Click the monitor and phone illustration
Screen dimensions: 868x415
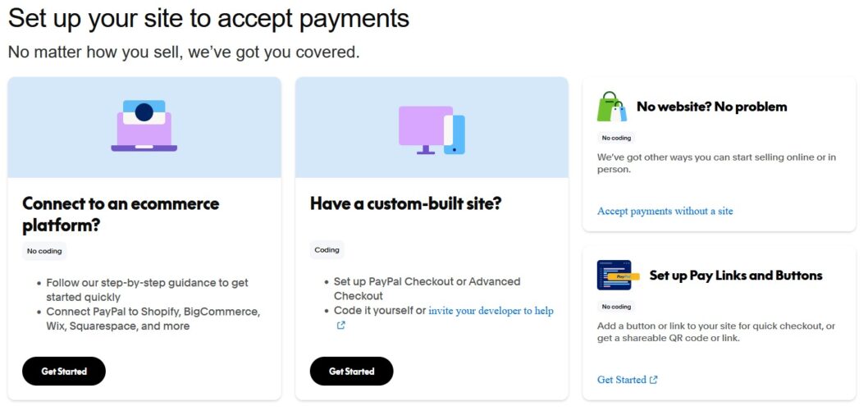pyautogui.click(x=432, y=130)
